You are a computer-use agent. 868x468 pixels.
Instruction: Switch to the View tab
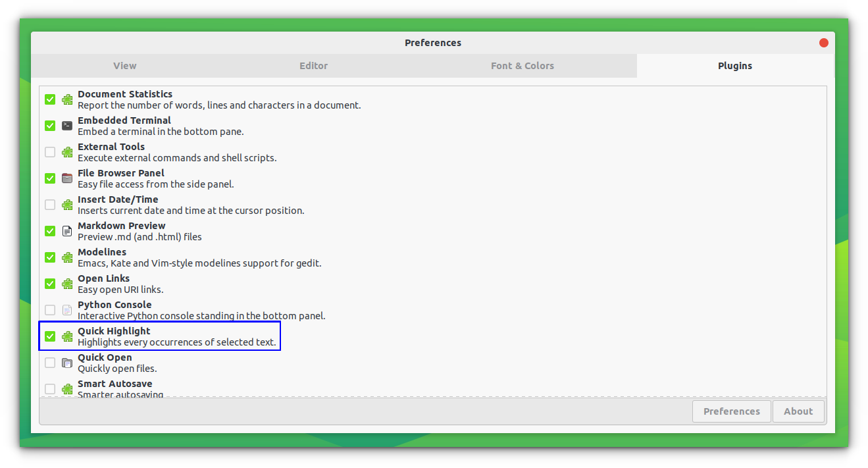124,66
